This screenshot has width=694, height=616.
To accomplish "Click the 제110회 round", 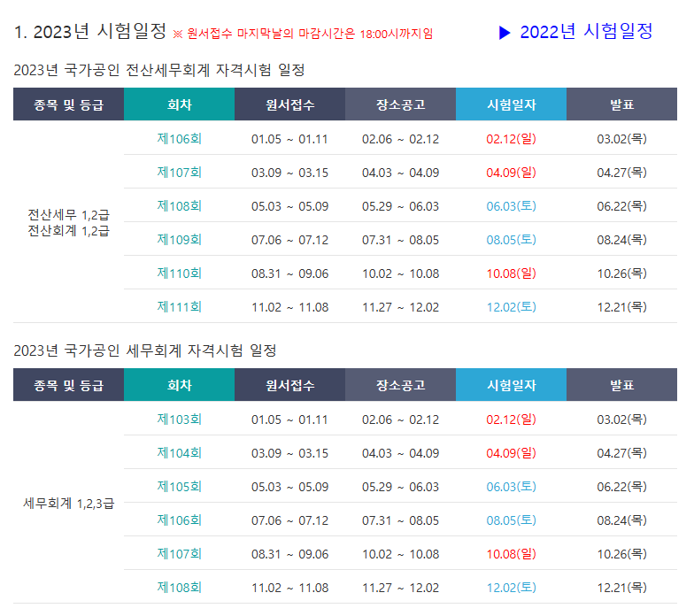I will tap(179, 273).
